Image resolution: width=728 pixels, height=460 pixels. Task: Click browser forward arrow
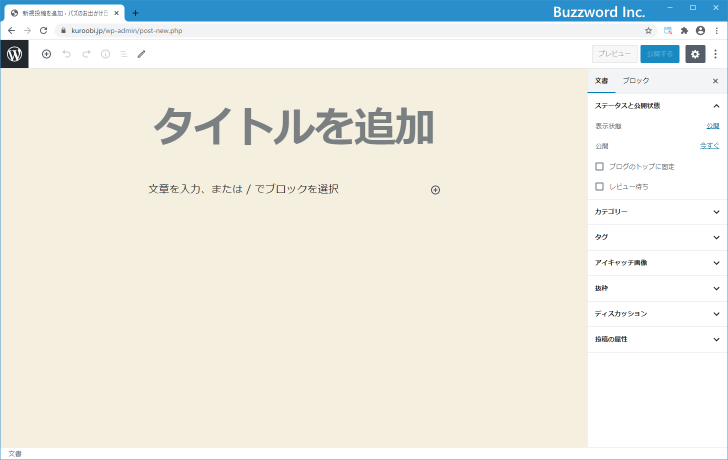(x=27, y=31)
